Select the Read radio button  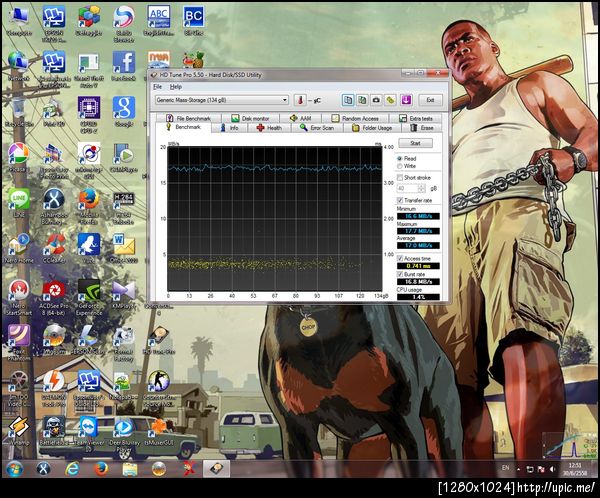click(x=399, y=158)
